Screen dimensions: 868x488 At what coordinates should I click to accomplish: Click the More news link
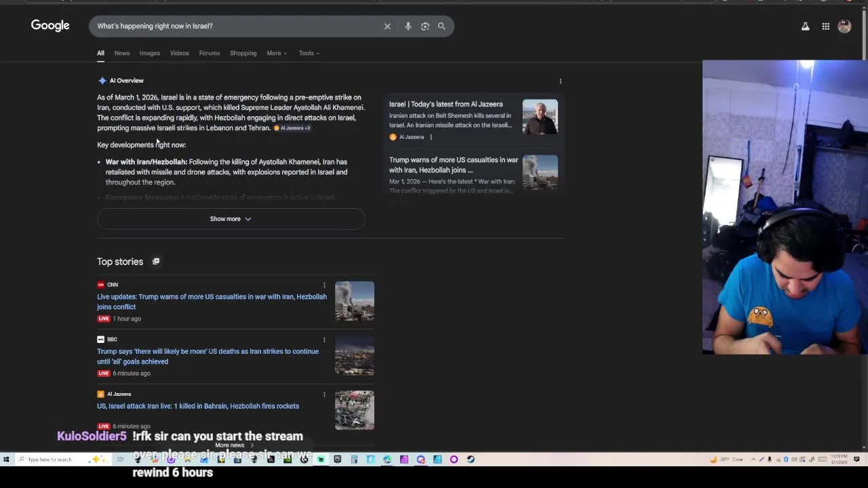(x=233, y=445)
